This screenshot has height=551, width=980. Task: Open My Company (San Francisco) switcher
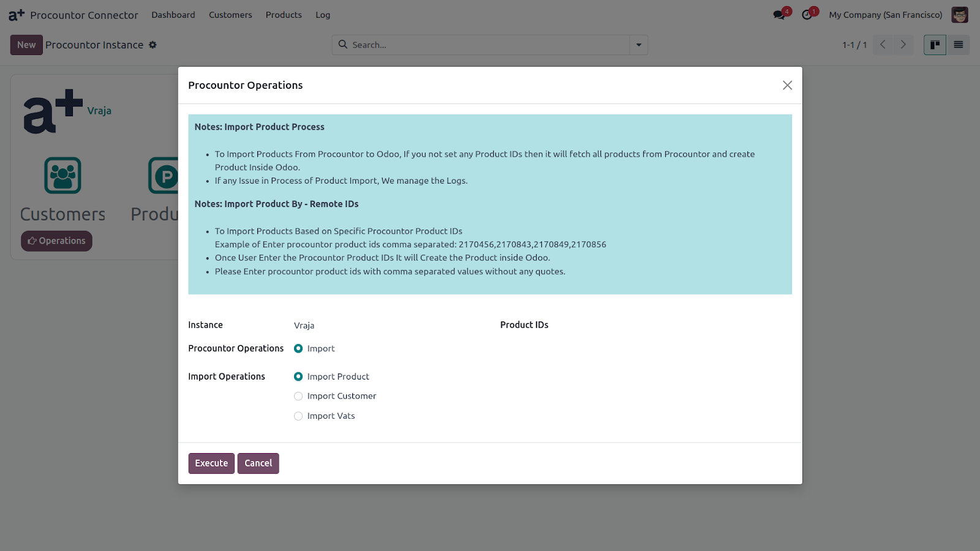885,15
